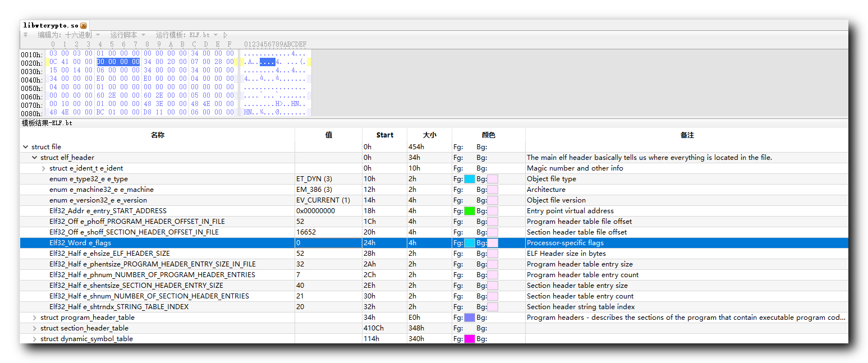Image resolution: width=868 pixels, height=363 pixels.
Task: Click the ET_DYN (3) value cell
Action: [329, 179]
